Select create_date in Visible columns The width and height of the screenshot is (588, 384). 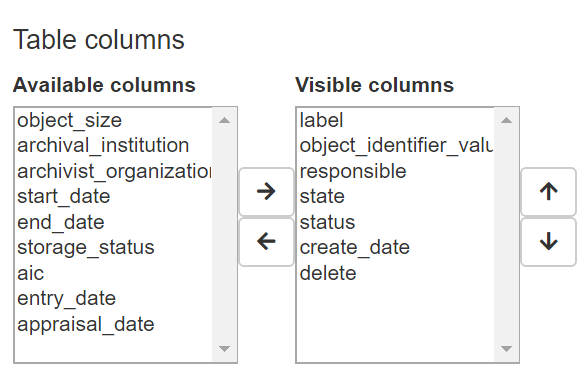point(396,248)
